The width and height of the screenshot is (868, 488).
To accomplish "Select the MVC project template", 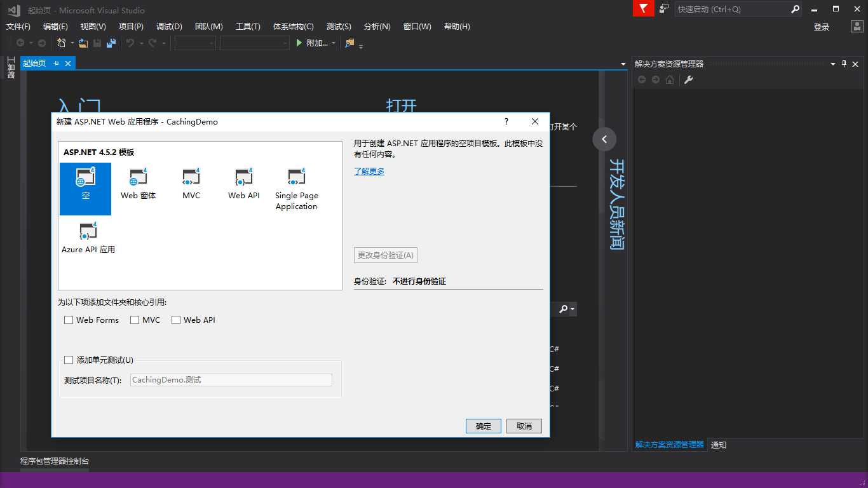I will click(191, 185).
